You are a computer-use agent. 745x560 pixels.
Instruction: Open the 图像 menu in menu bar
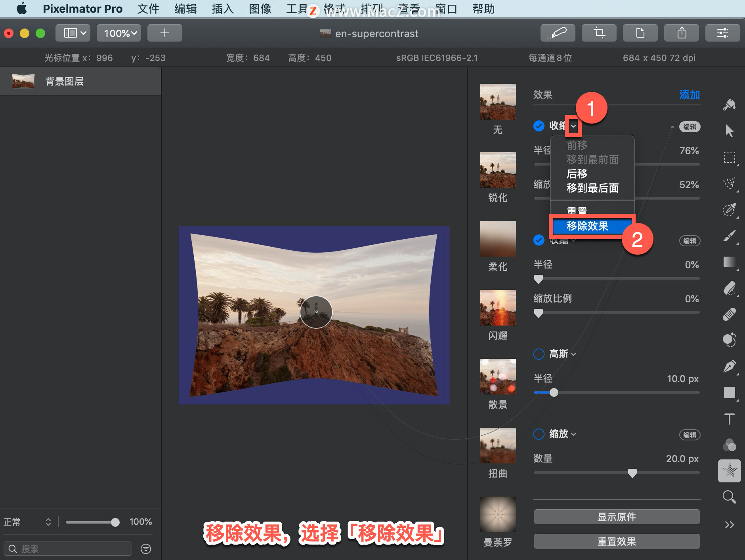pyautogui.click(x=260, y=9)
